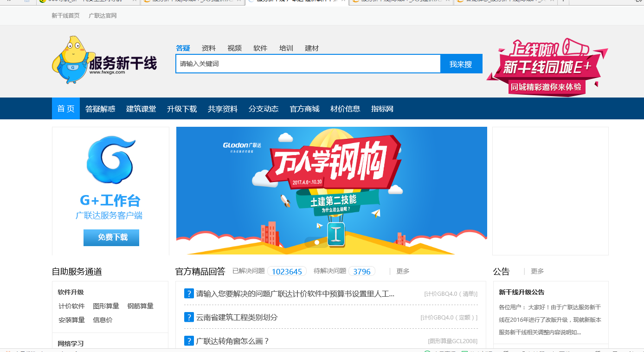Image resolution: width=644 pixels, height=352 pixels.
Task: Click the 广联达服务客户端 subtitle
Action: pyautogui.click(x=109, y=215)
